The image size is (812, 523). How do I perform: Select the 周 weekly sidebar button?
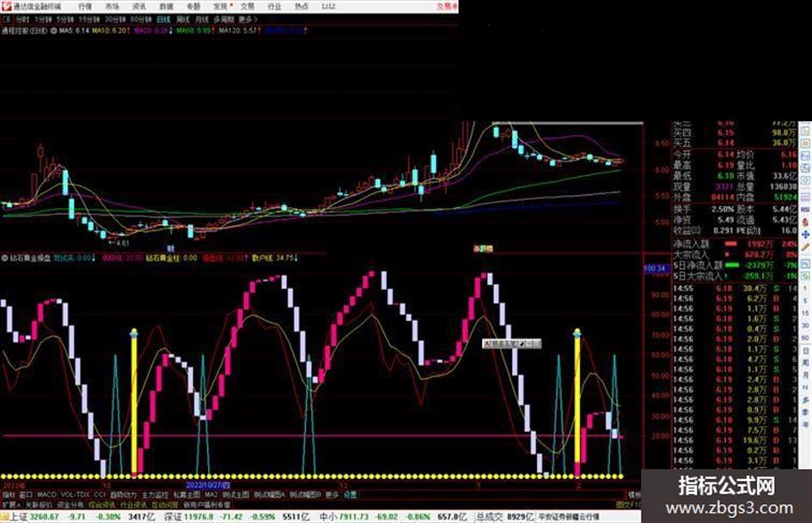coord(805,363)
